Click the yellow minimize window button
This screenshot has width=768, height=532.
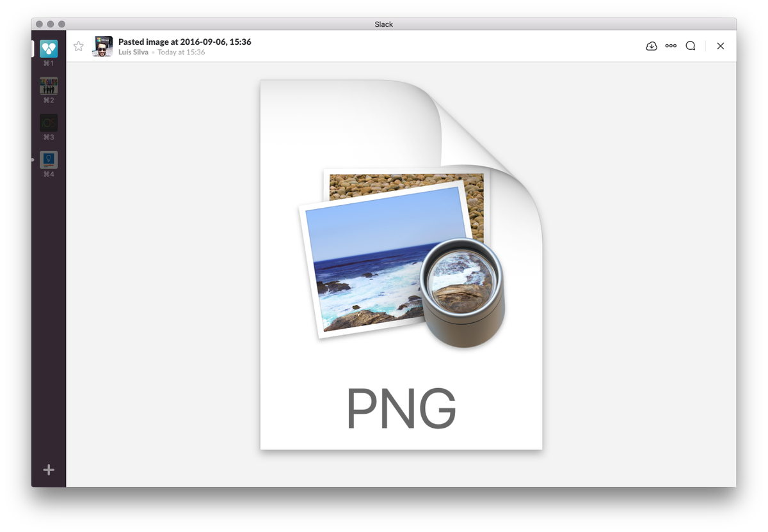pos(51,24)
